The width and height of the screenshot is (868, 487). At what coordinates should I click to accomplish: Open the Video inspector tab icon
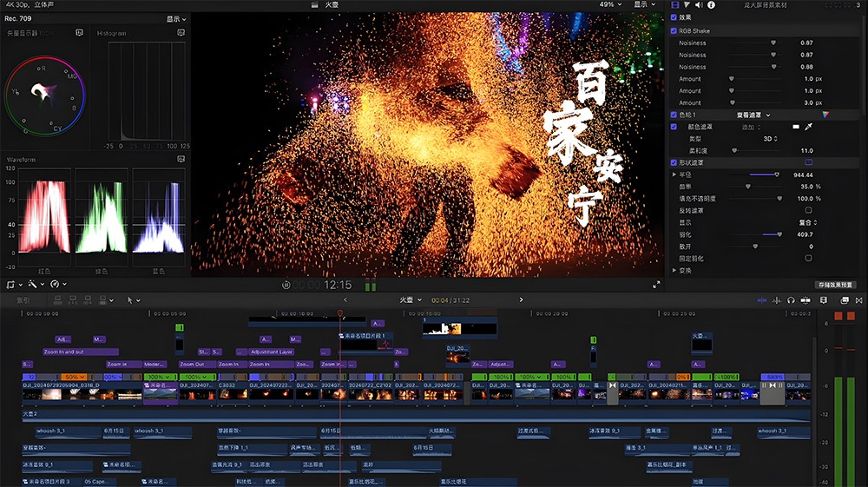click(674, 5)
